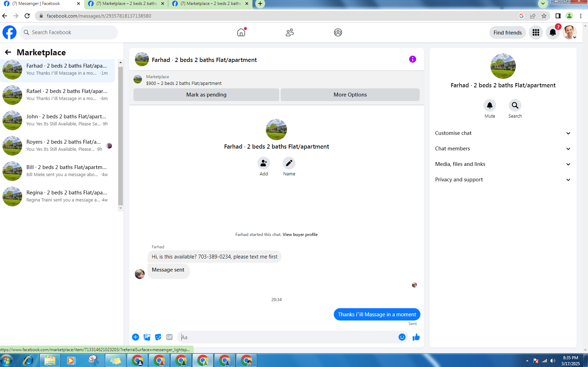
Task: Choose a sticker in composer
Action: (158, 337)
